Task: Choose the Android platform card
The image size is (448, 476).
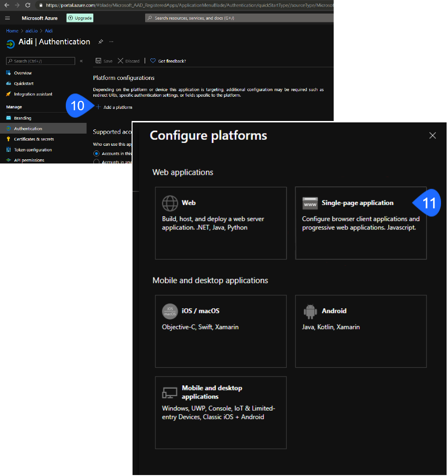Action: coord(361,331)
